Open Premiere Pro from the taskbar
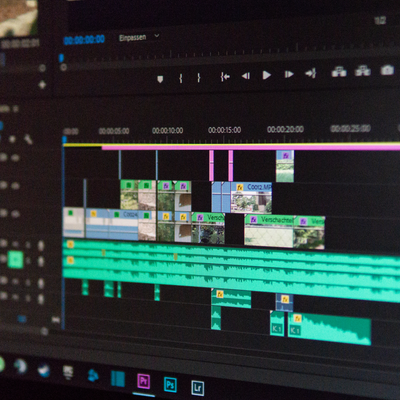Viewport: 400px width, 400px height. [144, 381]
